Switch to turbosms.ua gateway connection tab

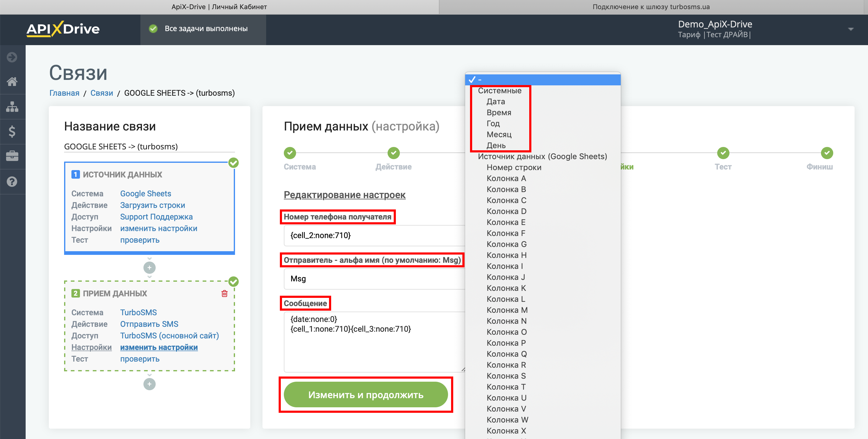coord(651,7)
